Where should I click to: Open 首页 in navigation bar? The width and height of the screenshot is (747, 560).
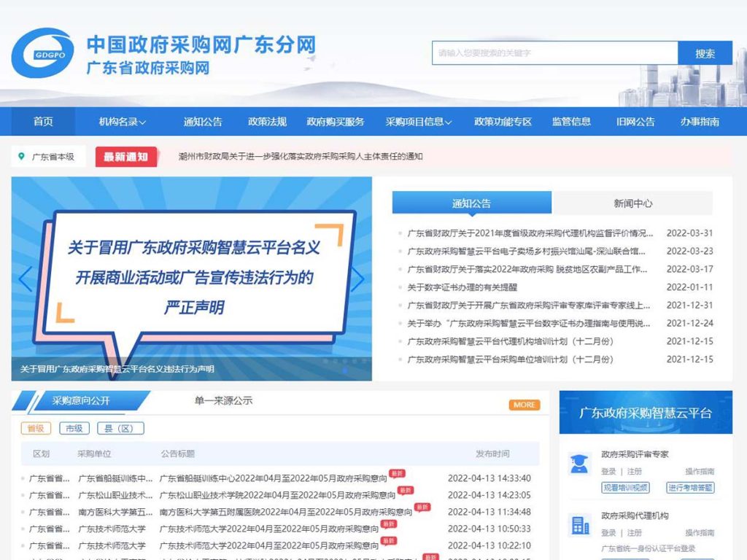(43, 122)
